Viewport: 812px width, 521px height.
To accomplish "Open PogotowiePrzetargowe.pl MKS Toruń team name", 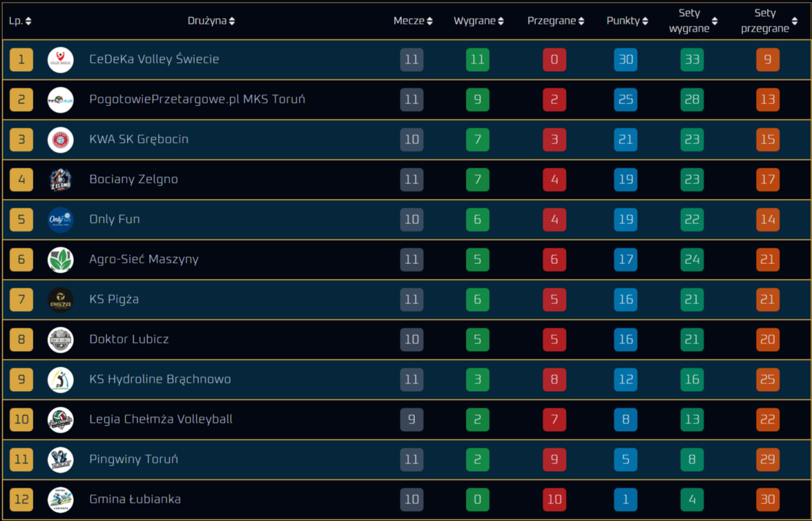I will [197, 99].
